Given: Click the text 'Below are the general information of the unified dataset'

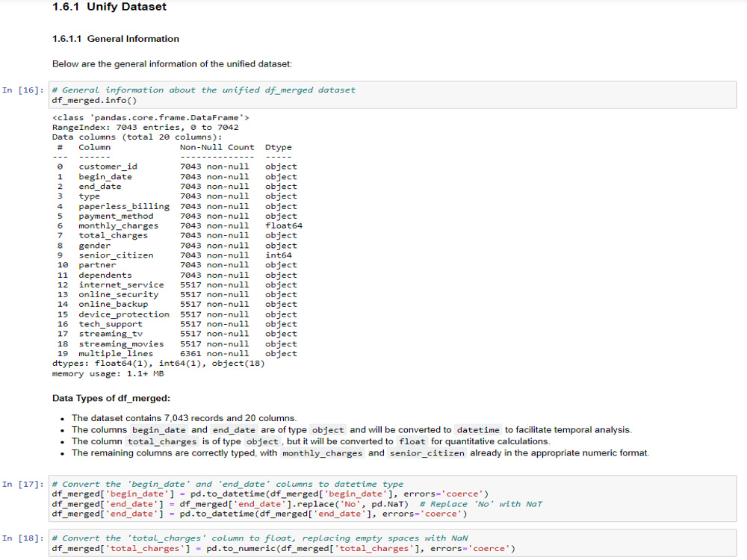Looking at the screenshot, I should [172, 63].
